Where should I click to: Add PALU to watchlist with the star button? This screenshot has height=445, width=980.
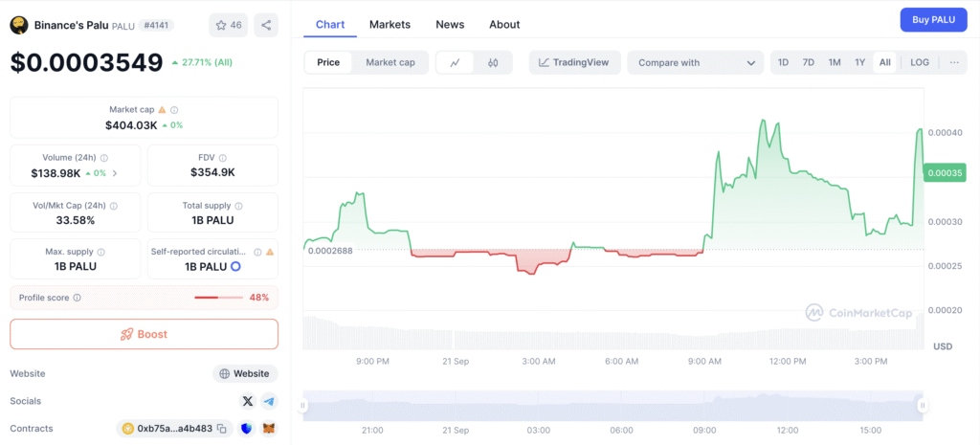pos(229,25)
